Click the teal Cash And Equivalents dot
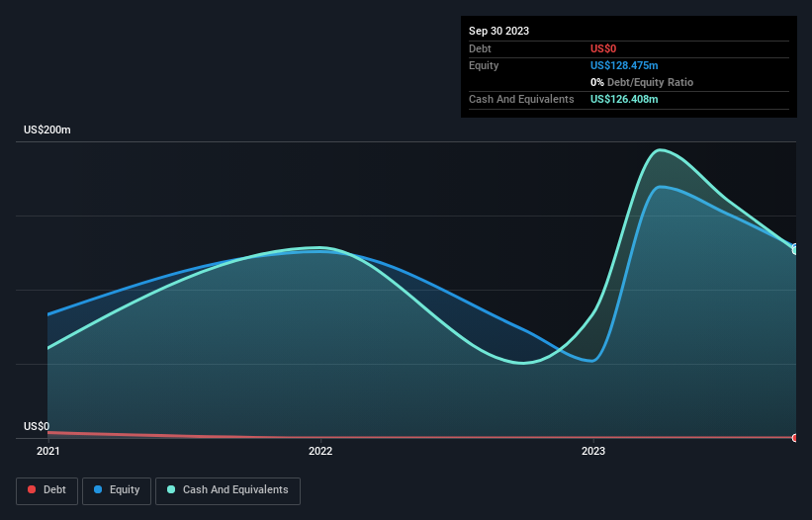The image size is (812, 520). (171, 489)
